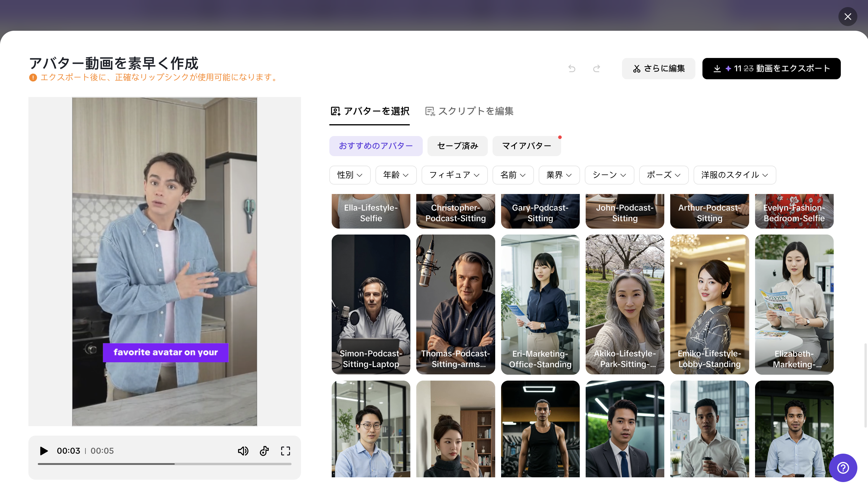Select Akiko-Lifestyle-Park-Sitting avatar
The width and height of the screenshot is (868, 485).
(x=625, y=304)
